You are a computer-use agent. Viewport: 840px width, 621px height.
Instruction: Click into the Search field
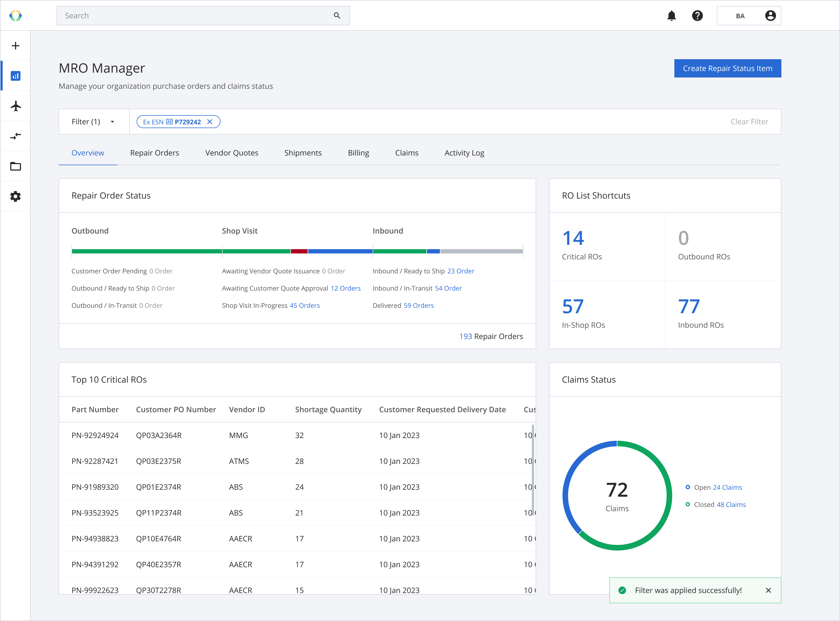coord(203,15)
